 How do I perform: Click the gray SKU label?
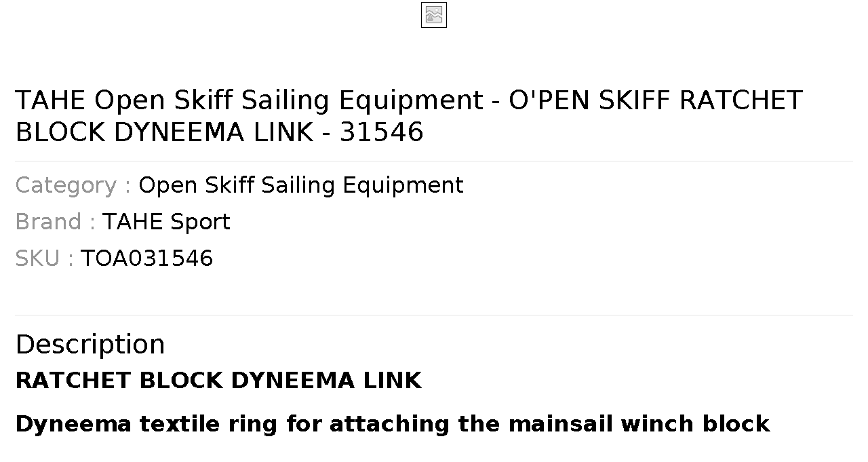click(44, 258)
